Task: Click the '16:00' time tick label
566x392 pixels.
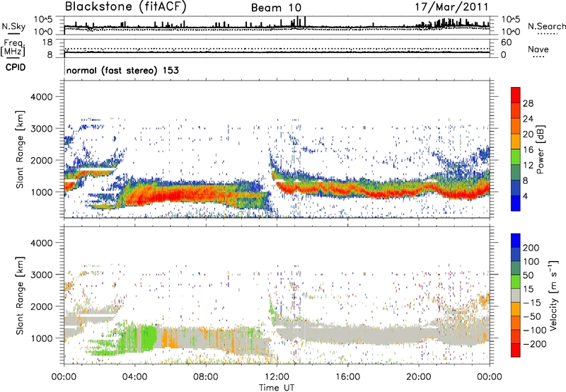Action: click(x=347, y=377)
